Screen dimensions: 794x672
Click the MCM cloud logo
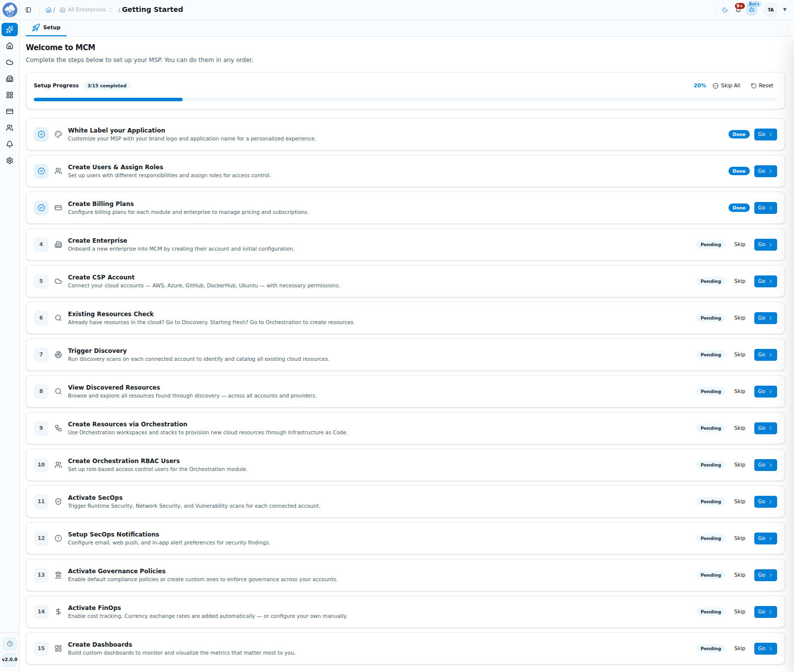(x=9, y=9)
